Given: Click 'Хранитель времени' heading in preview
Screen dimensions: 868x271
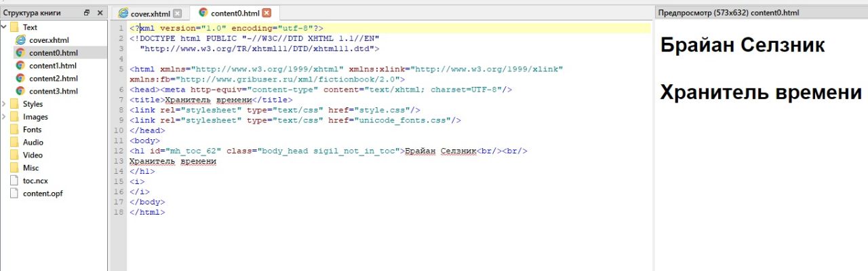Looking at the screenshot, I should [x=762, y=92].
